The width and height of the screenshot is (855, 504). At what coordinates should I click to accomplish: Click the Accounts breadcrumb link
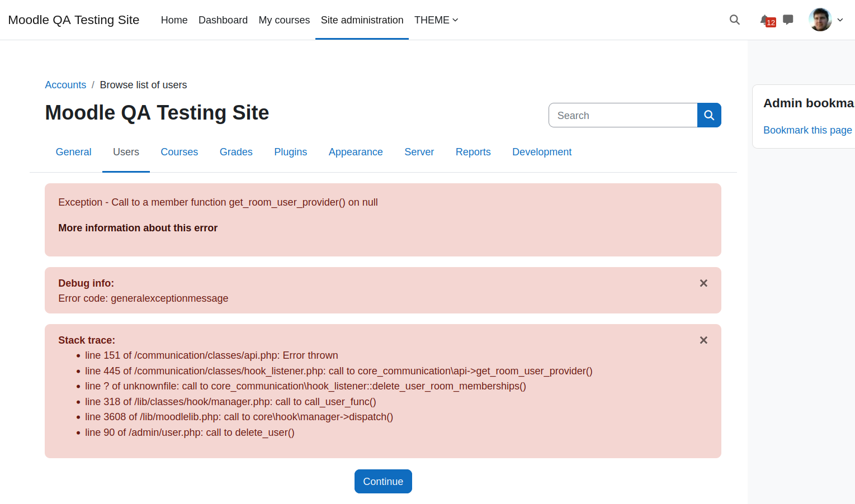coord(65,85)
